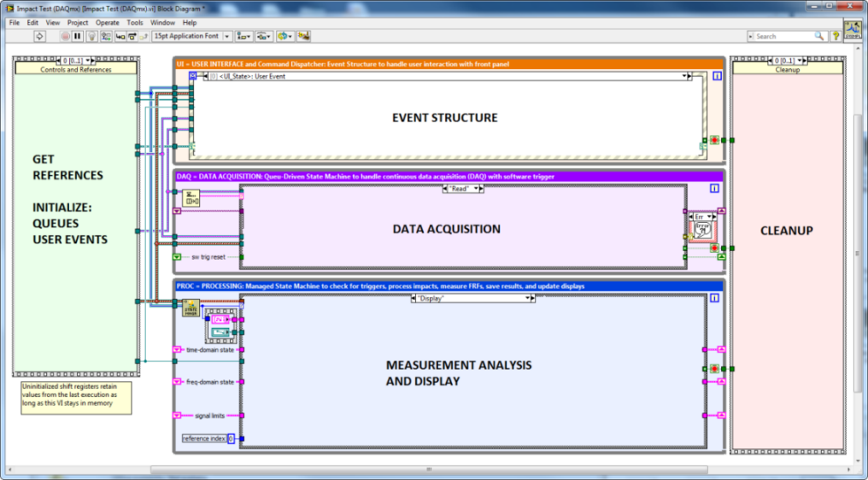Click the reference index constant value 0

pos(232,438)
